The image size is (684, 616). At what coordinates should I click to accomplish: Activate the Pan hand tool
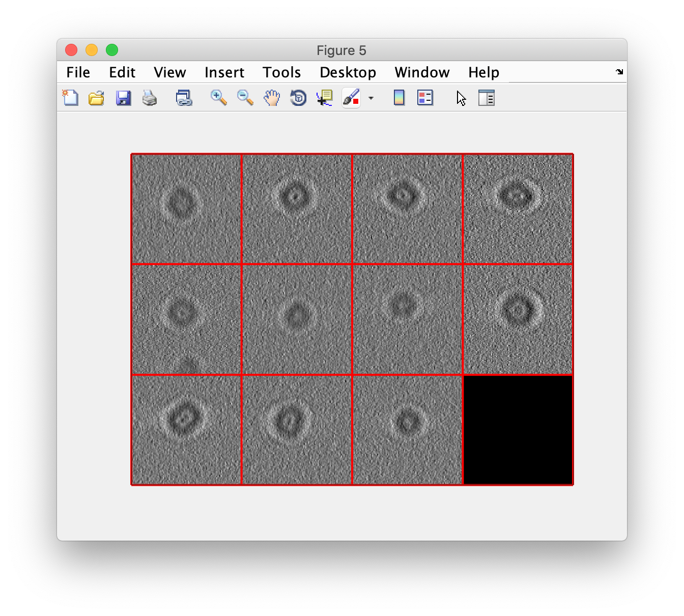tap(272, 98)
